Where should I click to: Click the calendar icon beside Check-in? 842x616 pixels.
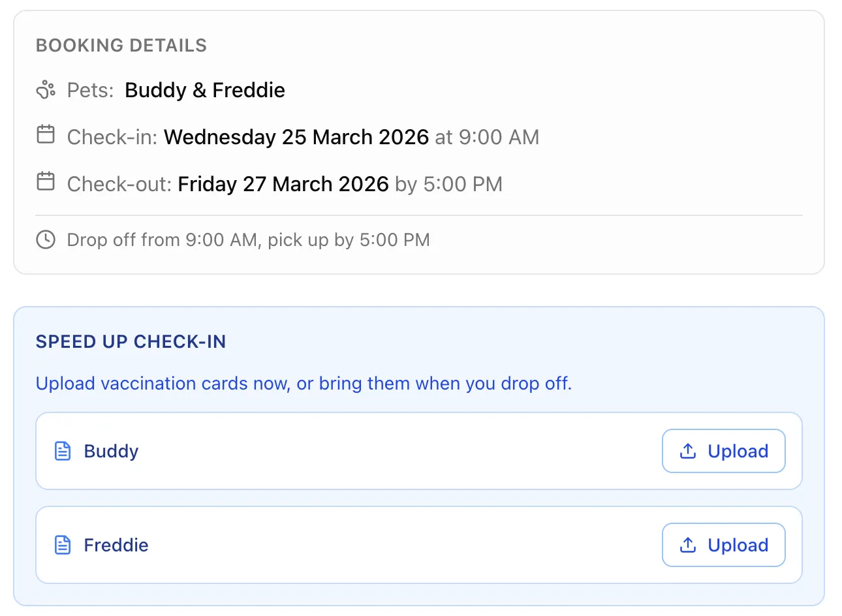point(45,136)
